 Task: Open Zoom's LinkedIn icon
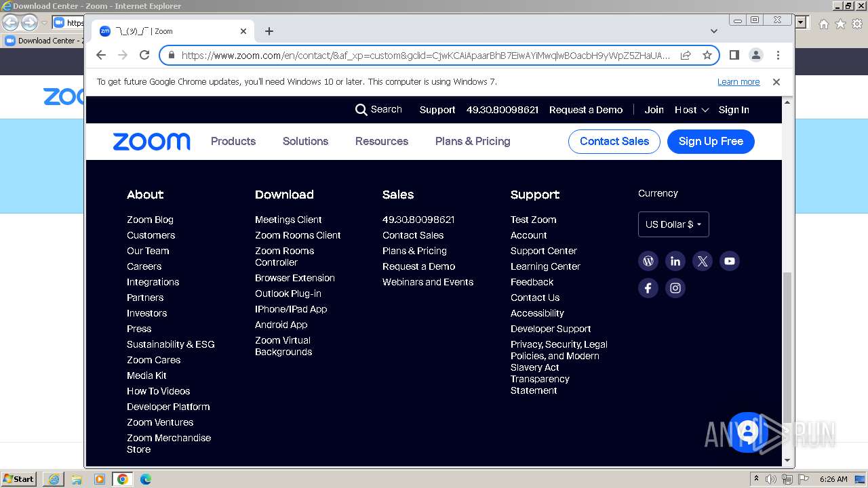point(675,261)
